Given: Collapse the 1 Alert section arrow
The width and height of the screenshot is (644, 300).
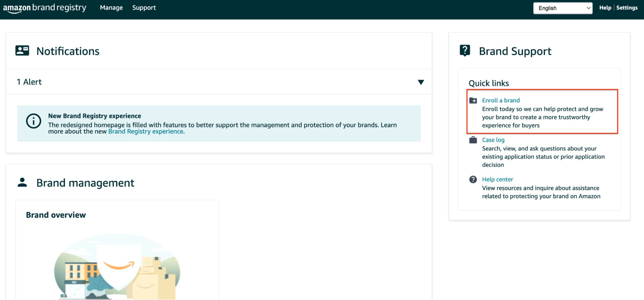Looking at the screenshot, I should [x=421, y=82].
